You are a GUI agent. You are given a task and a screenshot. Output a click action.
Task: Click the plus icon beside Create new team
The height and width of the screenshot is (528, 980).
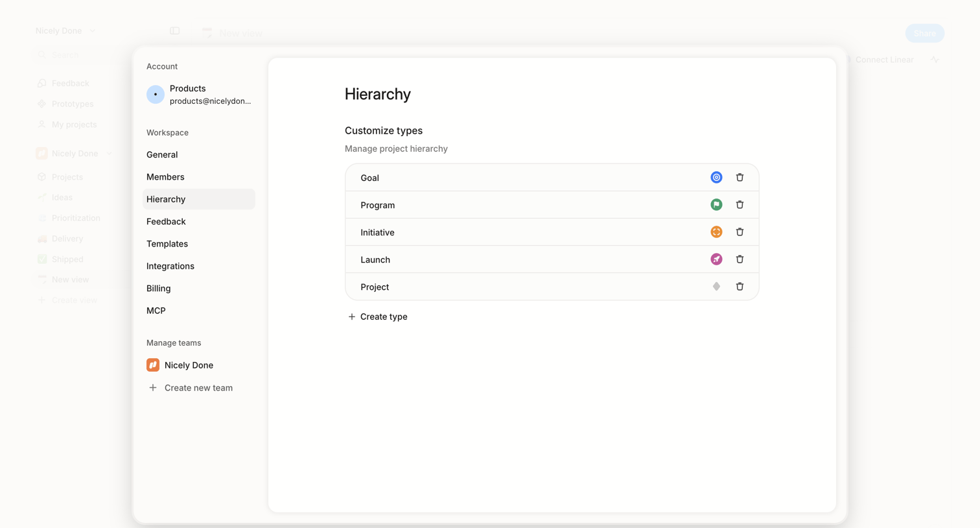point(153,388)
